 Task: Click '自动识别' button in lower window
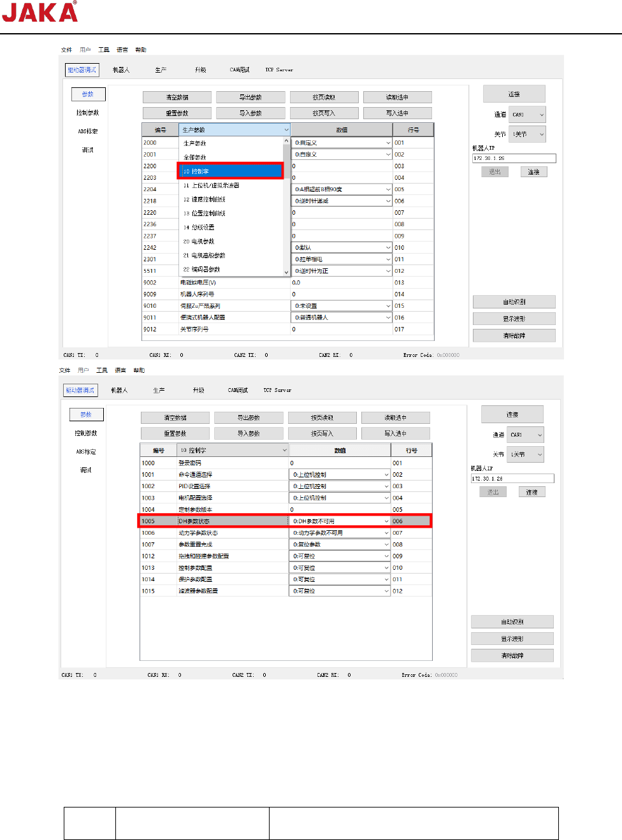pyautogui.click(x=512, y=622)
